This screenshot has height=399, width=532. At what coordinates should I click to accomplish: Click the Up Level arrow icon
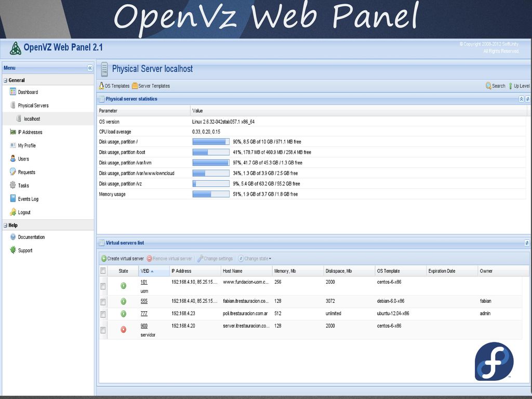(510, 86)
